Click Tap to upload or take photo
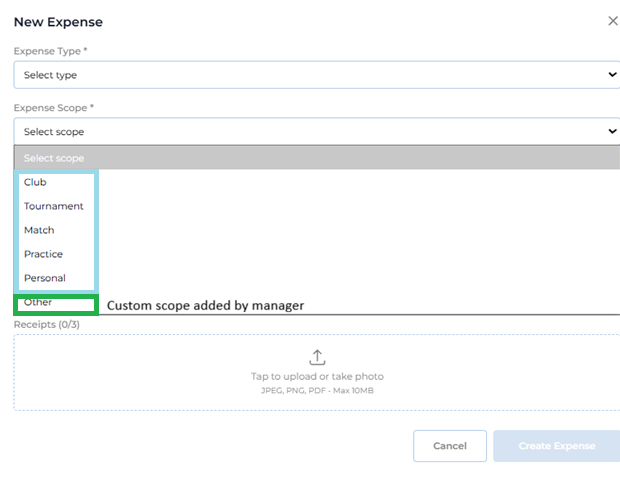 [x=317, y=376]
